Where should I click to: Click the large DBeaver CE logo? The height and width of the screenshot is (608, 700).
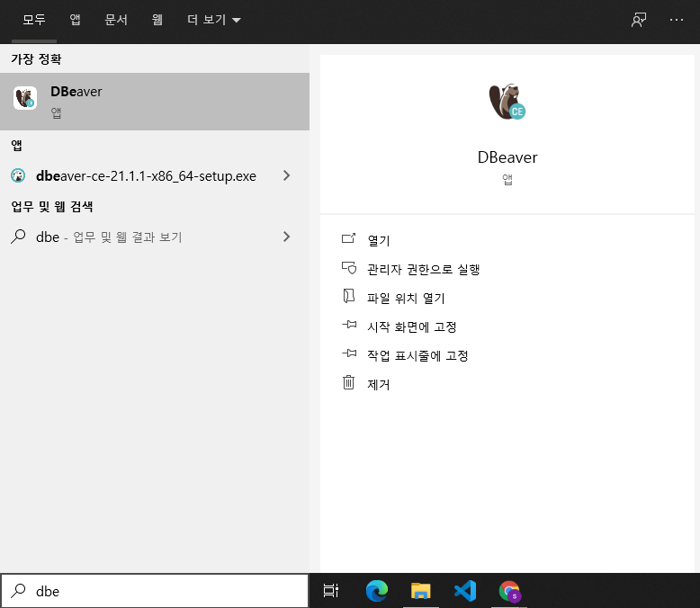pos(507,102)
